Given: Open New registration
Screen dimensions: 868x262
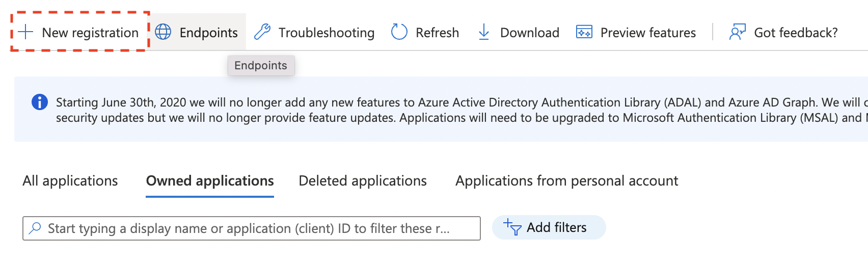Looking at the screenshot, I should 80,32.
